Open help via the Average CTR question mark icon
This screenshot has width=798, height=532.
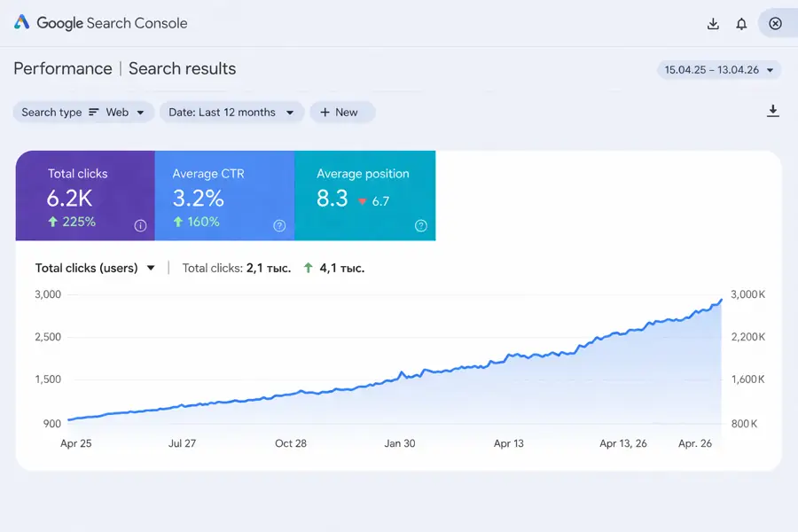click(x=280, y=225)
